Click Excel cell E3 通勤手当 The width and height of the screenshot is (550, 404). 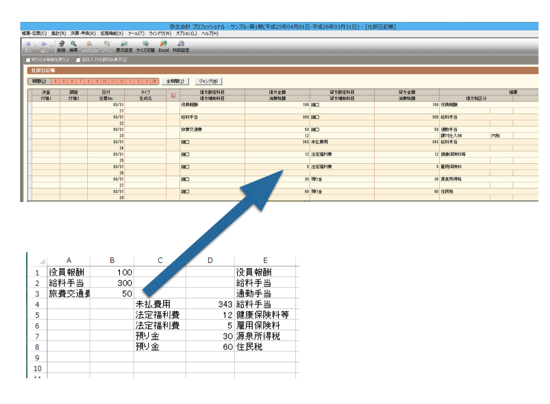pos(265,294)
